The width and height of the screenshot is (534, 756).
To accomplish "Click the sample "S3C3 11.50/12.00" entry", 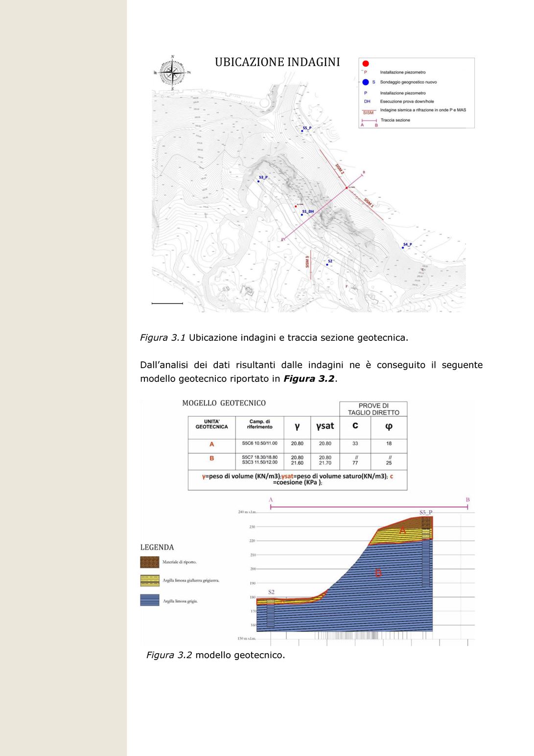I will coord(259,463).
